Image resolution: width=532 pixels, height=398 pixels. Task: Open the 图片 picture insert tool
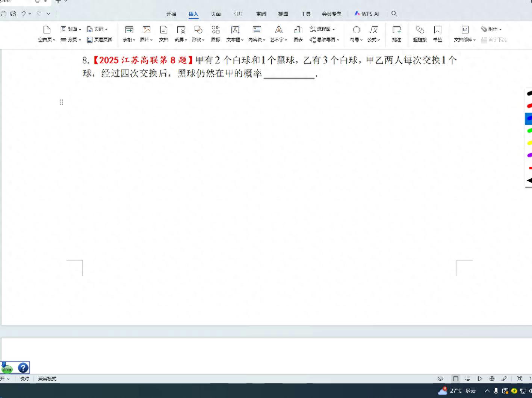(x=146, y=34)
